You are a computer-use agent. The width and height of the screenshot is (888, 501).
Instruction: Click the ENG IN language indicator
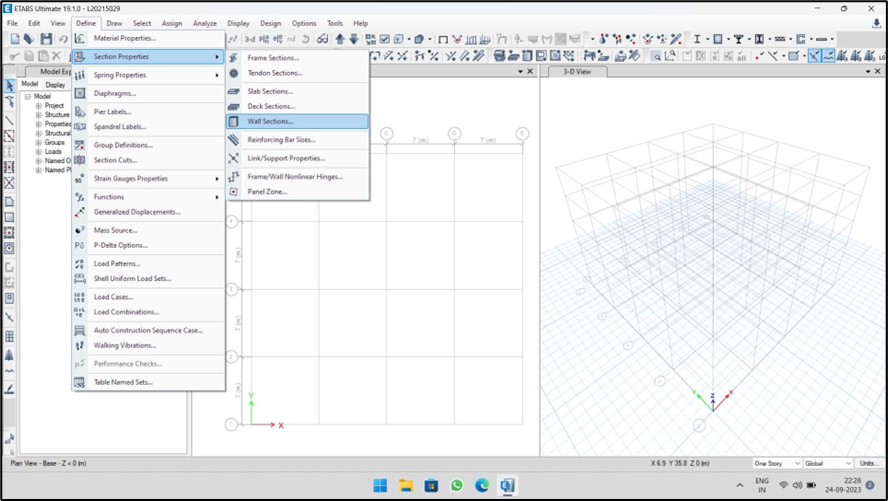pyautogui.click(x=762, y=485)
